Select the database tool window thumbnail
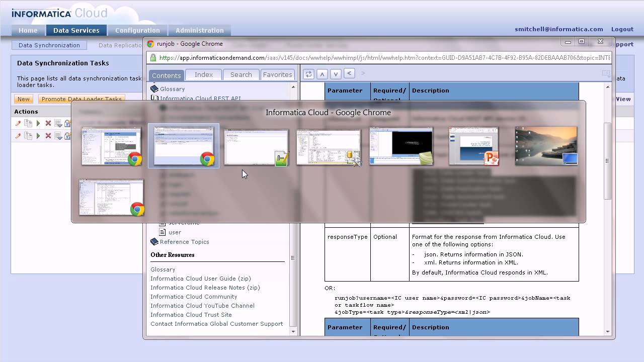644x362 pixels. pos(329,147)
